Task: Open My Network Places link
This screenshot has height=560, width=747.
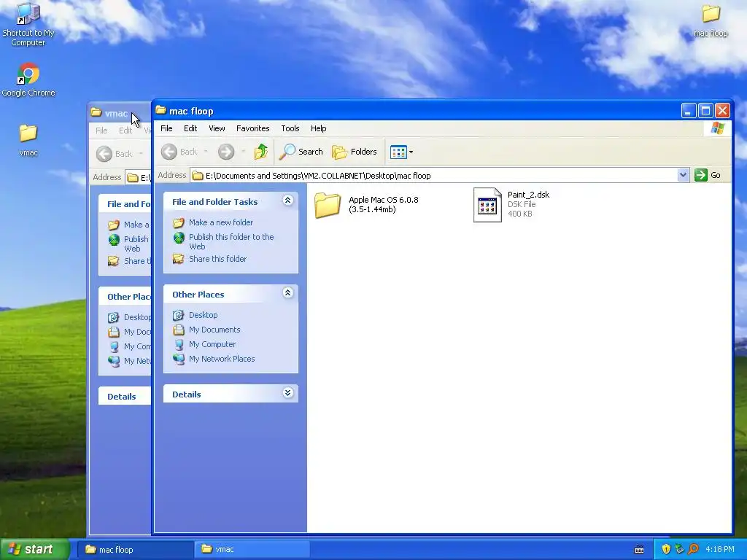Action: click(x=222, y=359)
